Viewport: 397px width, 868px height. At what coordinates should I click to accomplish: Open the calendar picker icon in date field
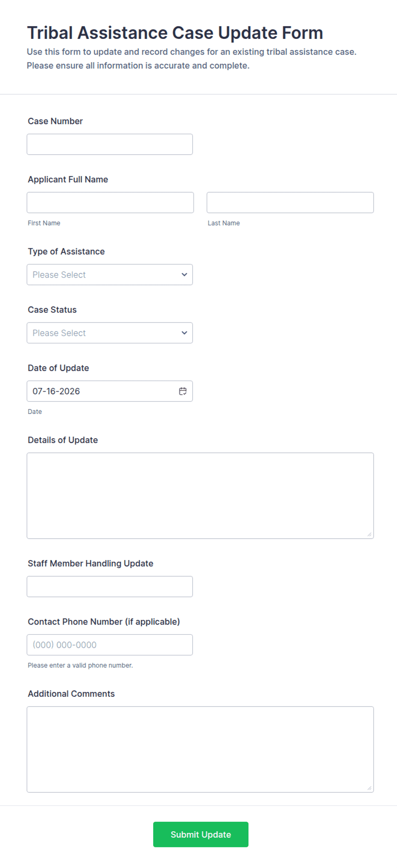point(183,391)
